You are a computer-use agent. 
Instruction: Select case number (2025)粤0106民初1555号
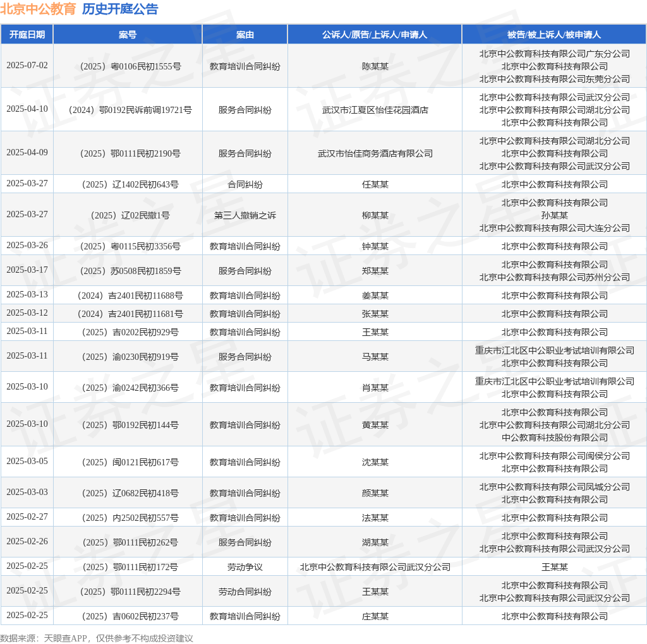130,66
